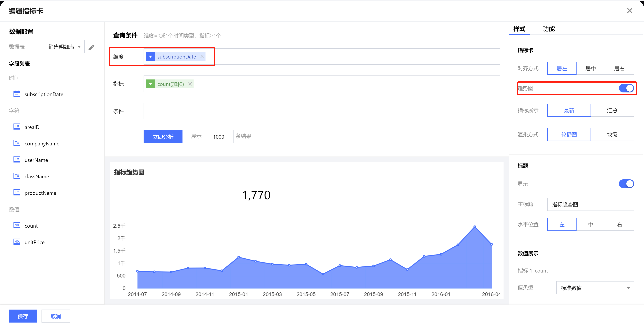Click the 主标题 text field
Image resolution: width=644 pixels, height=326 pixels.
click(x=590, y=204)
